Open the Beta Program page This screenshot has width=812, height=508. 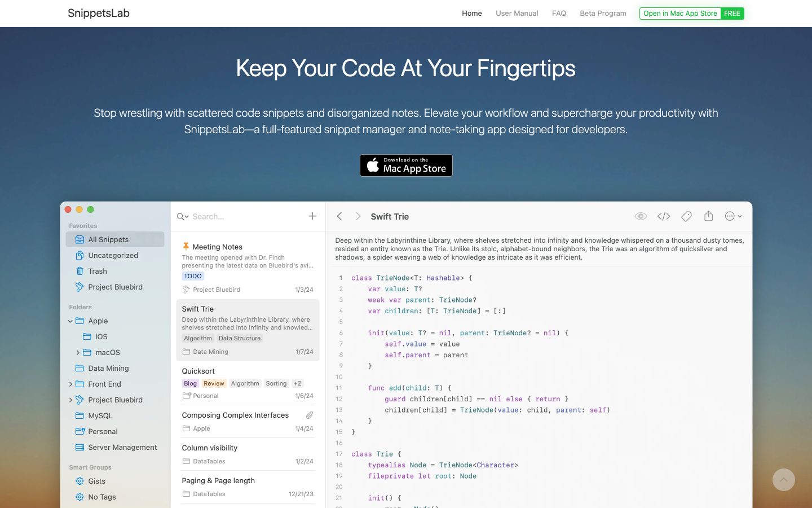tap(603, 13)
